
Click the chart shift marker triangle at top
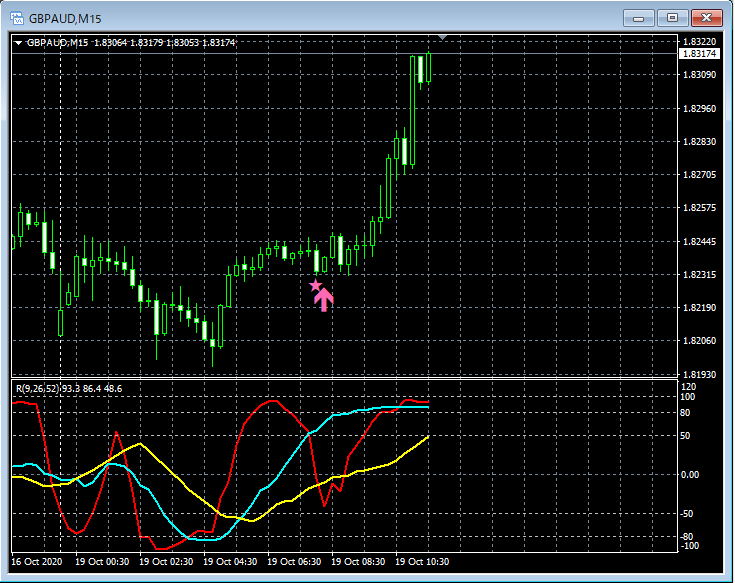click(442, 37)
